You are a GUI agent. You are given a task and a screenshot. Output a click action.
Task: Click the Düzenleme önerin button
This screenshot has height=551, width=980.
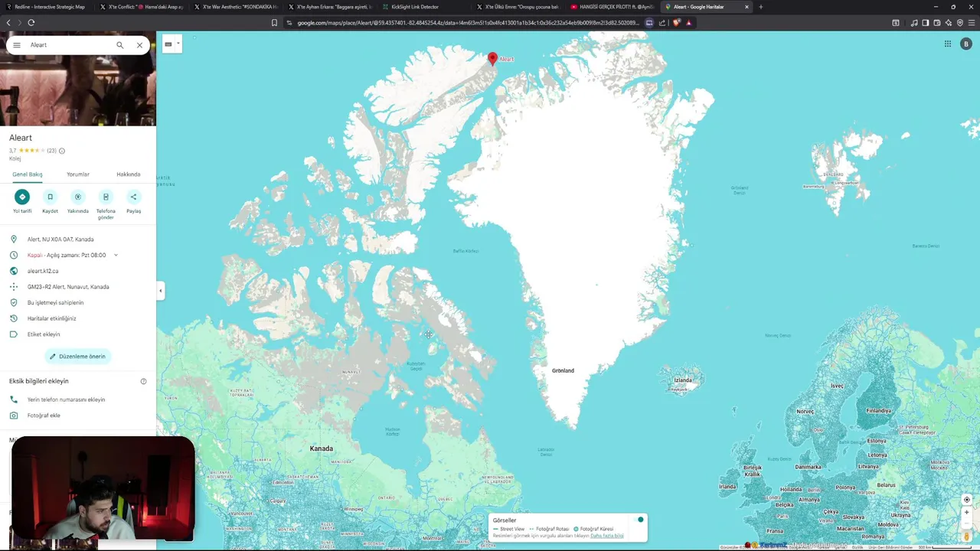click(77, 356)
